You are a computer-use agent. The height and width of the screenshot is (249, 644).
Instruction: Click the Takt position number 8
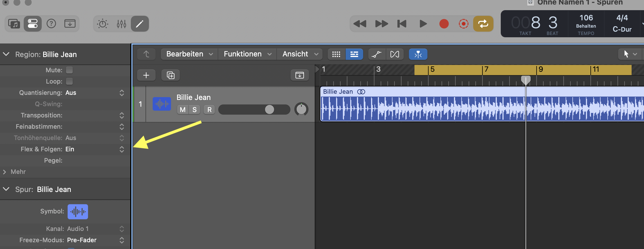[x=535, y=23]
